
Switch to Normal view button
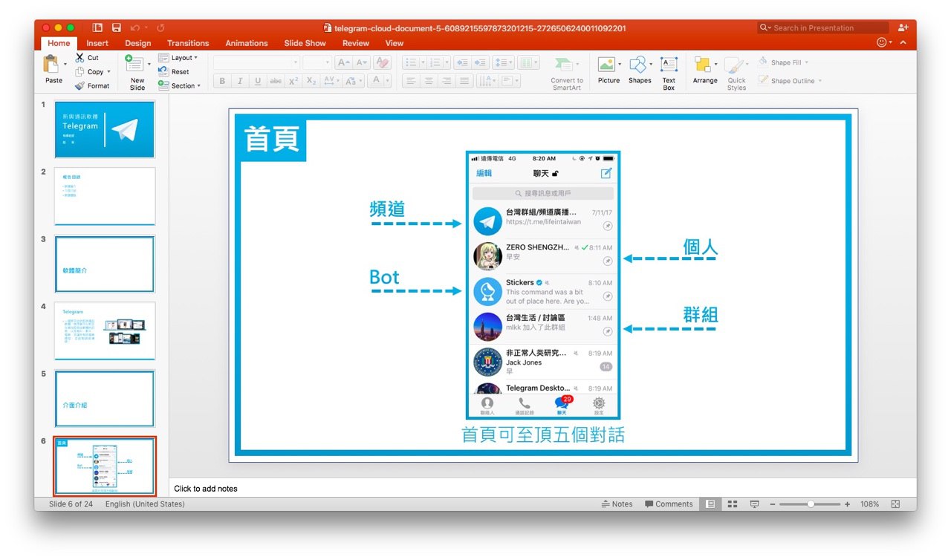click(x=711, y=504)
